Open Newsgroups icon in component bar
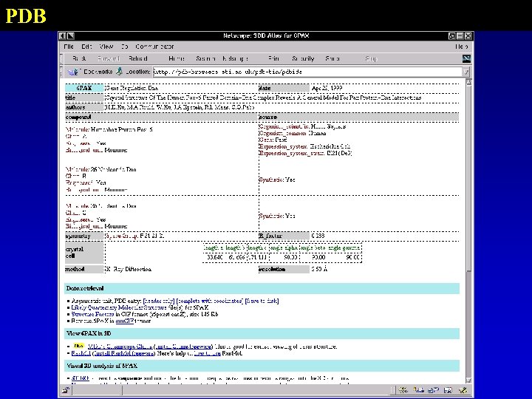Screen dimensions: 532x399 [x=433, y=390]
